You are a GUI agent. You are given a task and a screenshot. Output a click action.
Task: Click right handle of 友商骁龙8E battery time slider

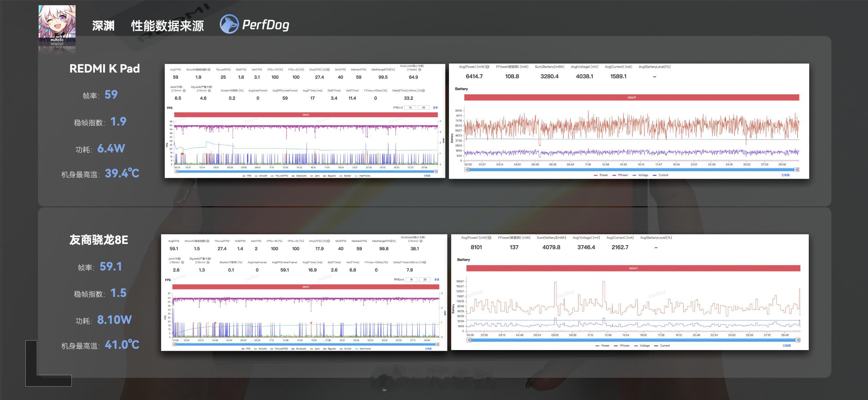797,340
